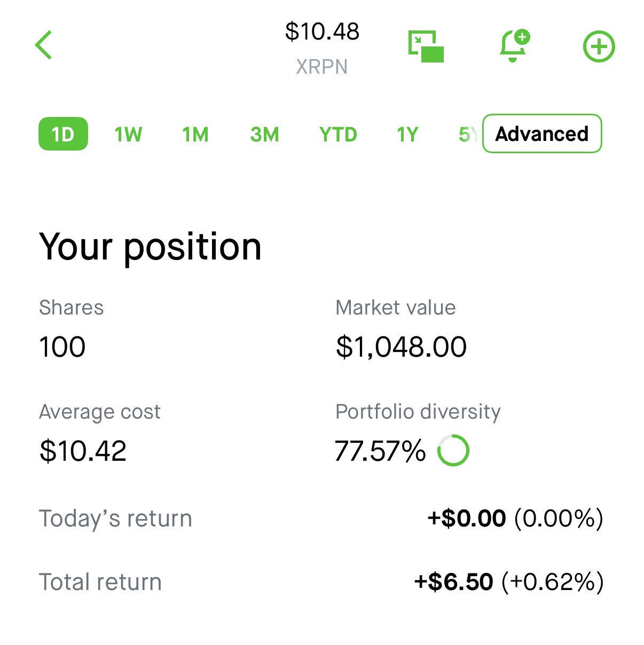Viewport: 644px width, 645px height.
Task: Select the 3M time range
Action: [x=264, y=134]
